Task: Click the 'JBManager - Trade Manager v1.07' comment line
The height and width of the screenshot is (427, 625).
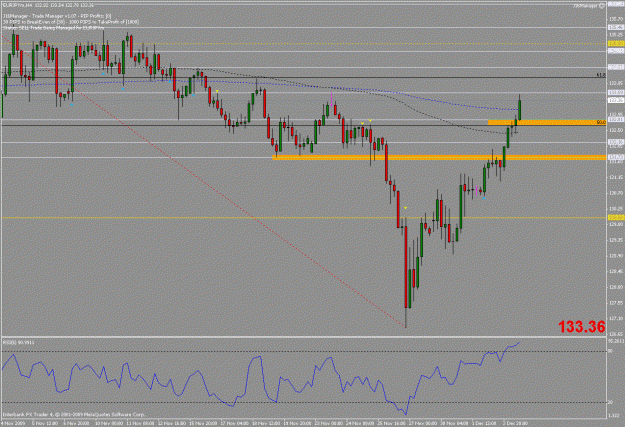Action: [57, 16]
